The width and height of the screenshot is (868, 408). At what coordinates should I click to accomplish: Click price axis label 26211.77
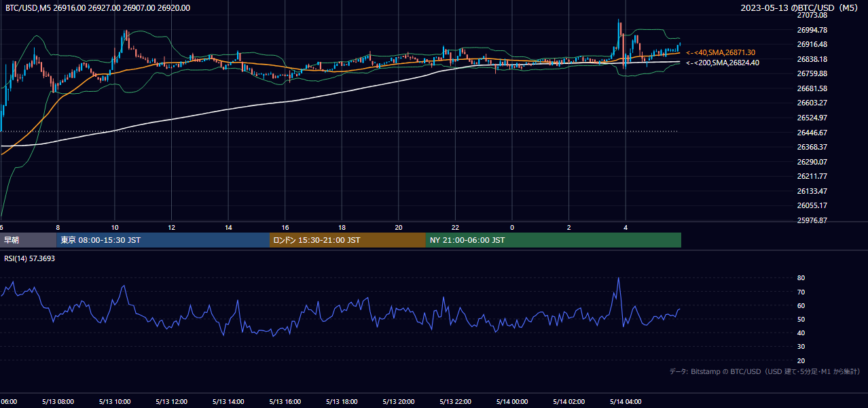(x=811, y=176)
